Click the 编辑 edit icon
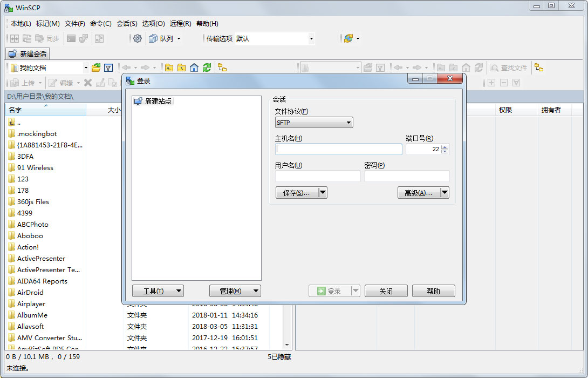 53,83
